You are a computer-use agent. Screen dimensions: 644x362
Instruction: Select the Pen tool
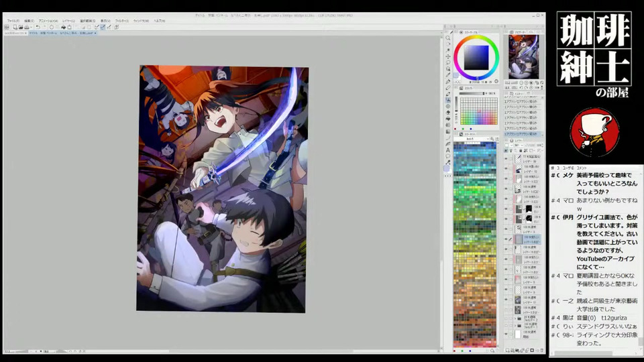click(448, 81)
